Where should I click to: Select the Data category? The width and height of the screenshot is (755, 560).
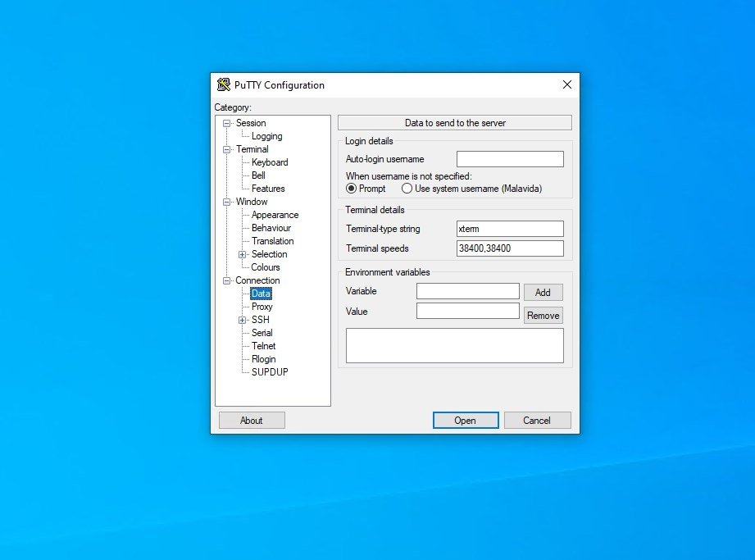pos(261,294)
